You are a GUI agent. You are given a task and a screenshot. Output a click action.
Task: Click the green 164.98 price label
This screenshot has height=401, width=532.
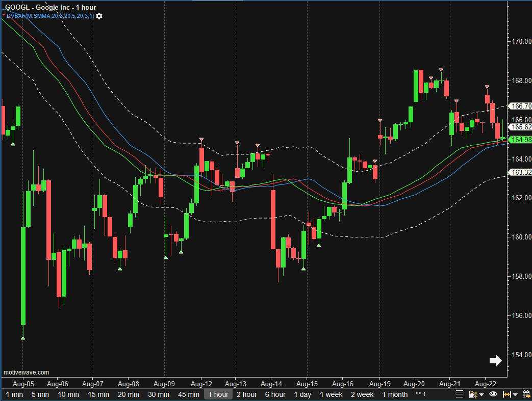point(521,140)
